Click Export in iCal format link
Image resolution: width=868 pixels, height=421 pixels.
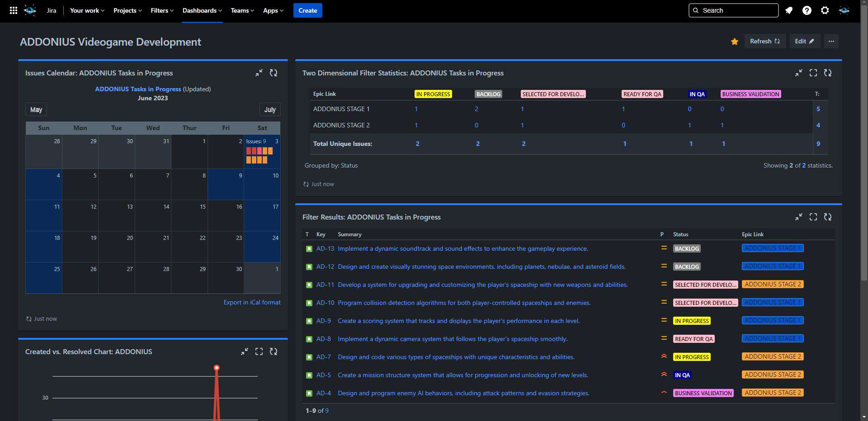[252, 302]
